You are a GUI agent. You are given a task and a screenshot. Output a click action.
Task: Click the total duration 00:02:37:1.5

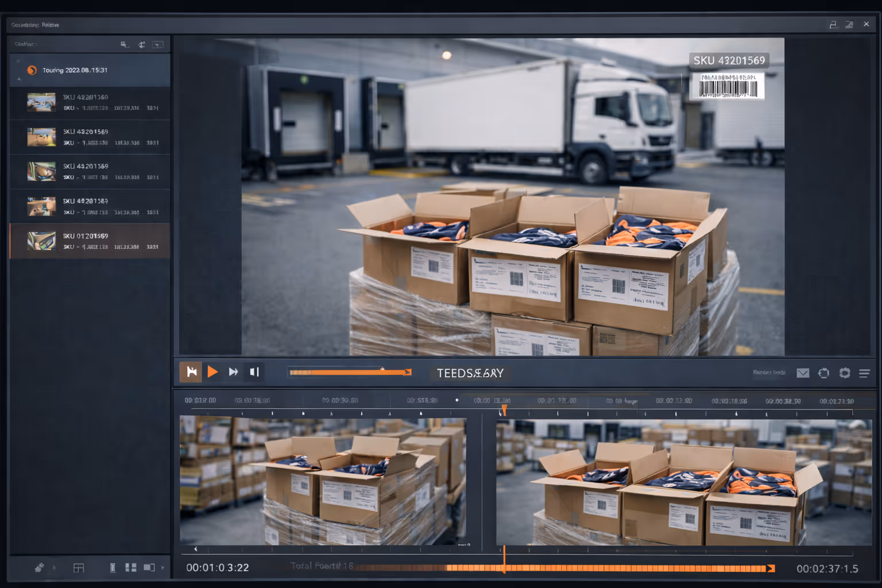point(827,568)
